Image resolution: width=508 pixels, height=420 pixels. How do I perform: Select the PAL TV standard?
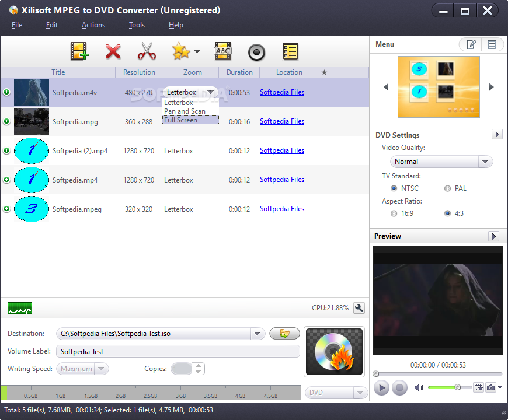pyautogui.click(x=447, y=188)
